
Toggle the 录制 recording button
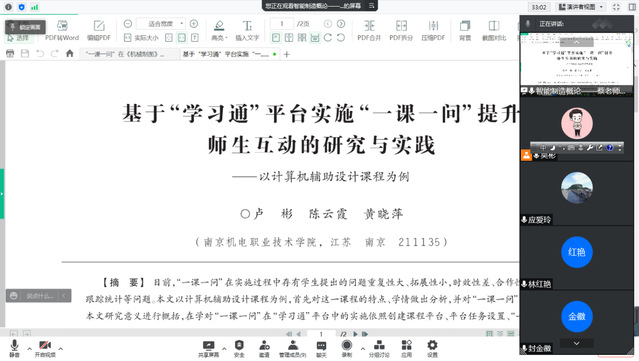[347, 349]
